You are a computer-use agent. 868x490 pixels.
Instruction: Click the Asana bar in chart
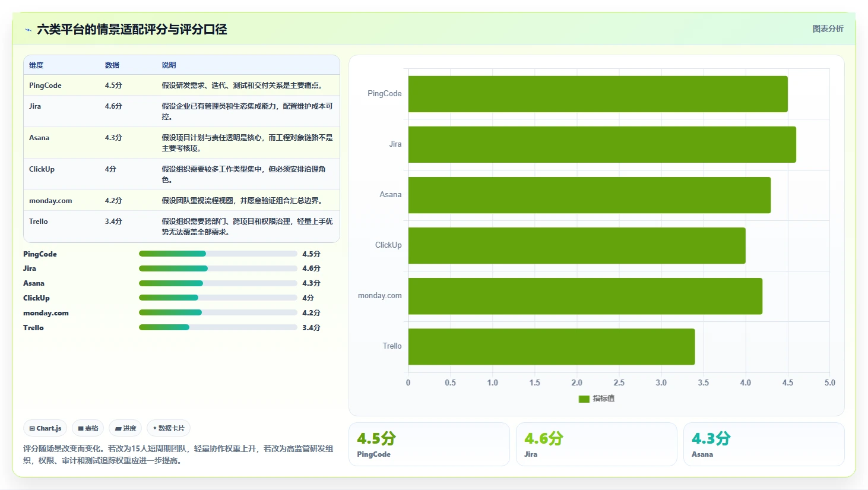590,195
